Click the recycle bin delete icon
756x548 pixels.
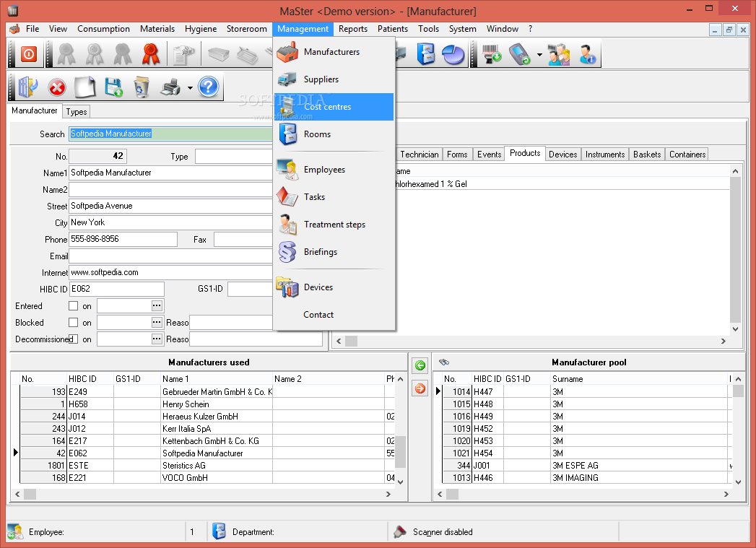point(142,87)
